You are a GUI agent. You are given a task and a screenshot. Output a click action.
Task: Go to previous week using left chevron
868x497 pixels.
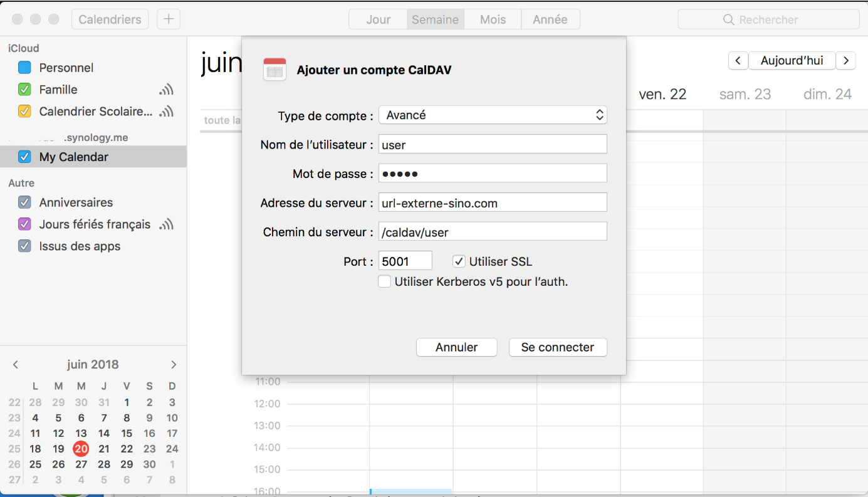[x=738, y=61]
